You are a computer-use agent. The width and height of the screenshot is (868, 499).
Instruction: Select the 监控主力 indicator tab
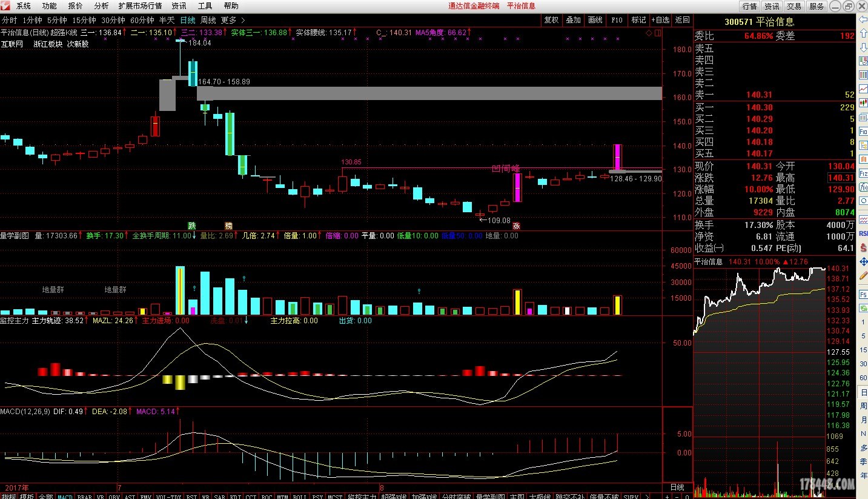click(x=362, y=495)
